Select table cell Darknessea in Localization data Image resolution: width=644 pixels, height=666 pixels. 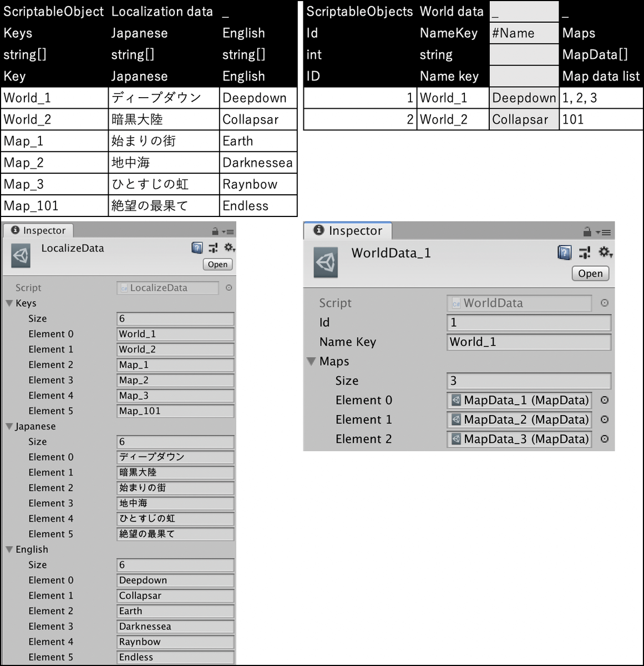[x=258, y=163]
